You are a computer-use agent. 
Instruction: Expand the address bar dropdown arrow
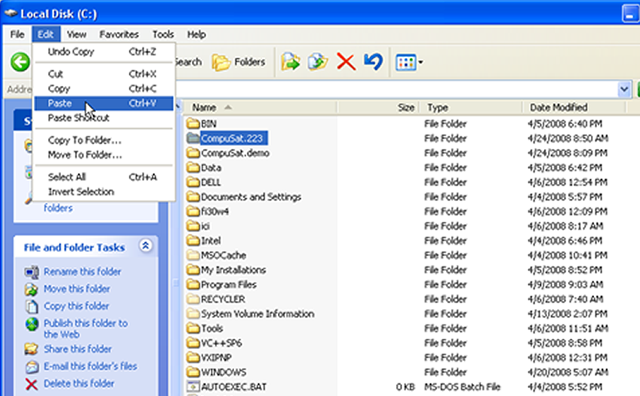point(624,89)
